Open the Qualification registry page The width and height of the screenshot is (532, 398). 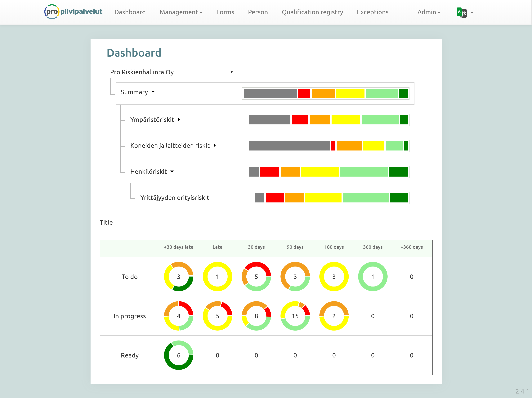tap(312, 12)
